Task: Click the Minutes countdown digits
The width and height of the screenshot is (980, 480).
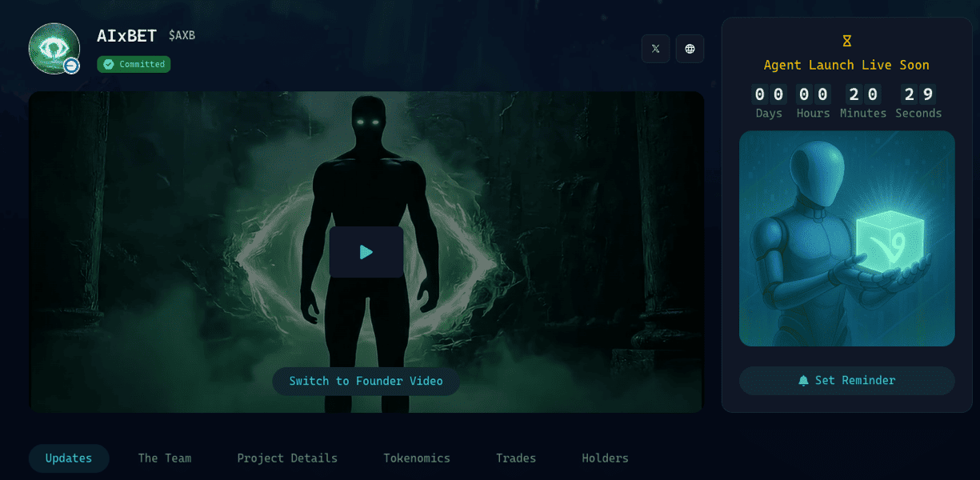Action: pos(863,94)
